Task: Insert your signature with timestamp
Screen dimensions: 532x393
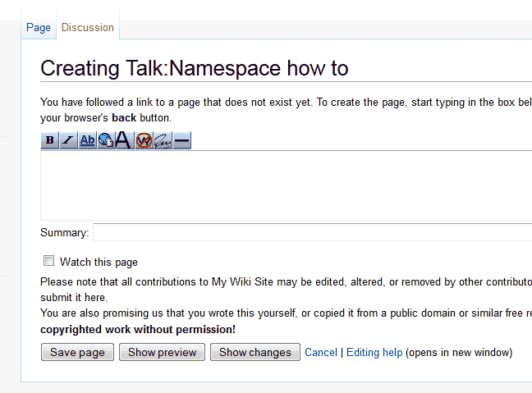Action: click(x=163, y=140)
